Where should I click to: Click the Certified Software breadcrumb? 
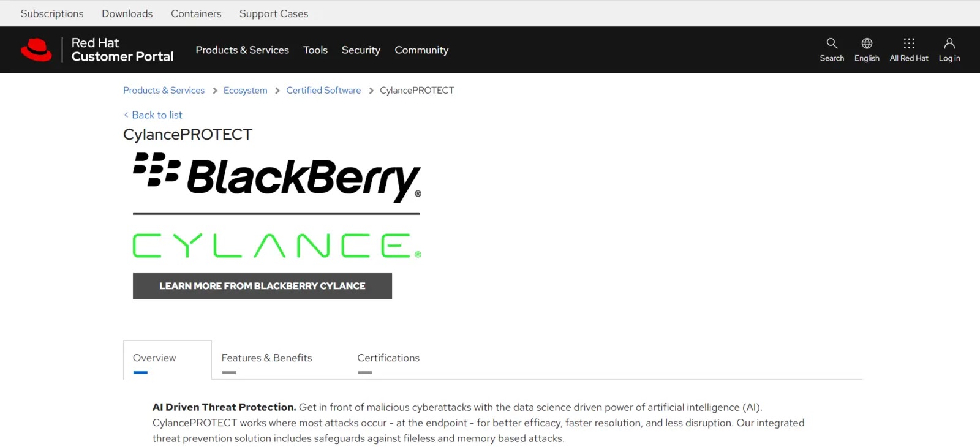click(x=323, y=91)
